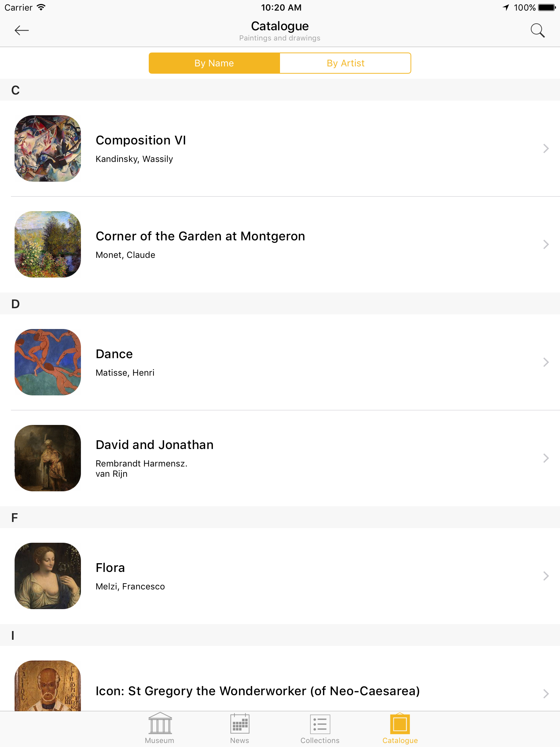Open the search magnifier icon
Viewport: 560px width, 747px height.
tap(537, 31)
